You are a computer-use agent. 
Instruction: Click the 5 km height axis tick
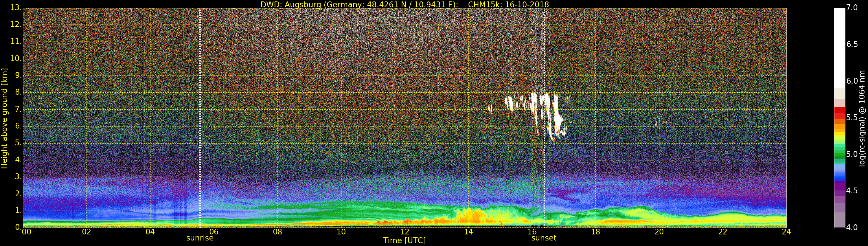(18, 143)
